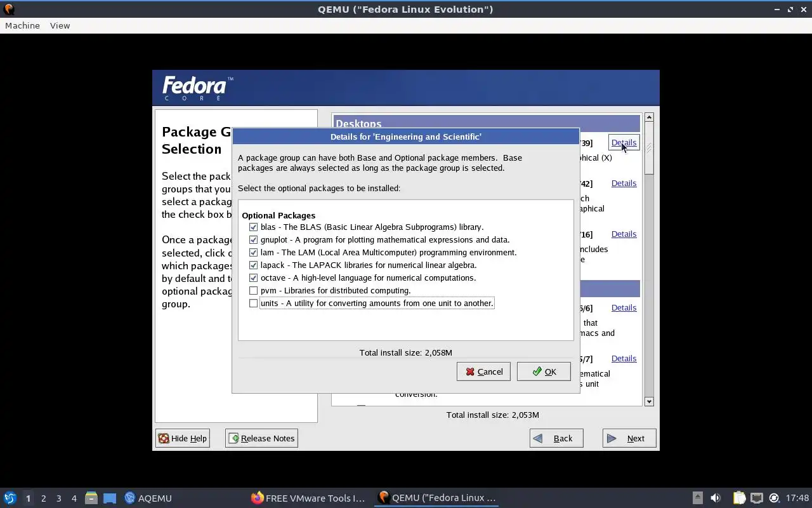Viewport: 812px width, 508px height.
Task: Go Back to the previous installer step
Action: click(556, 438)
